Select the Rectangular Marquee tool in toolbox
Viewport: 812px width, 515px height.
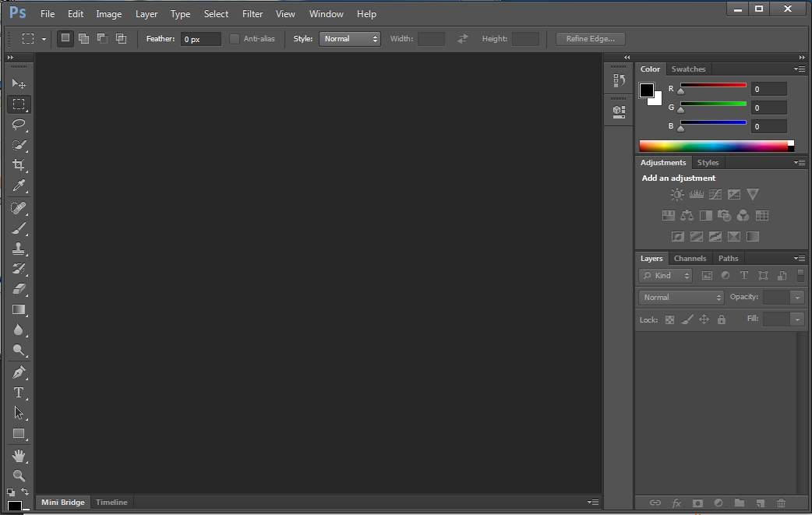coord(19,104)
